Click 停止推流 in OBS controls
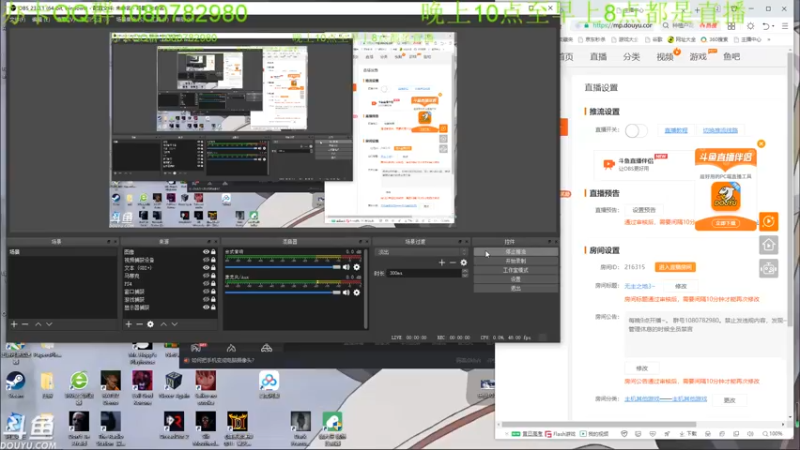800x450 pixels. click(516, 252)
